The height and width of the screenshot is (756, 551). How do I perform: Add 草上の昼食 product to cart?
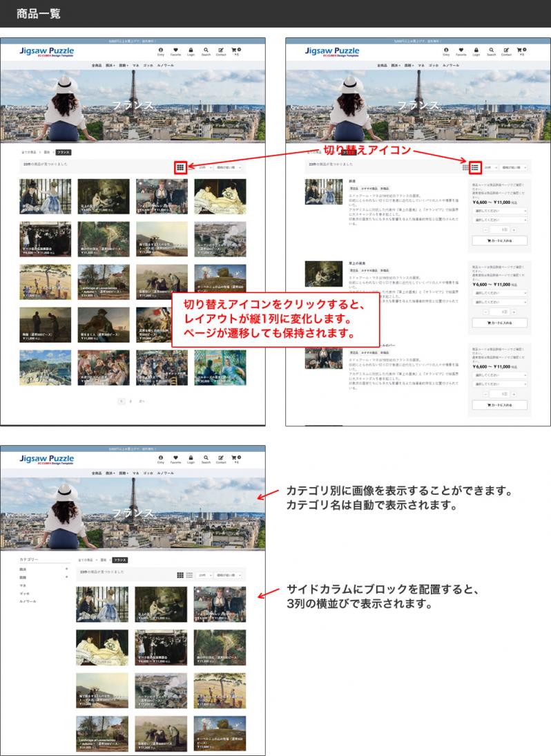[500, 323]
